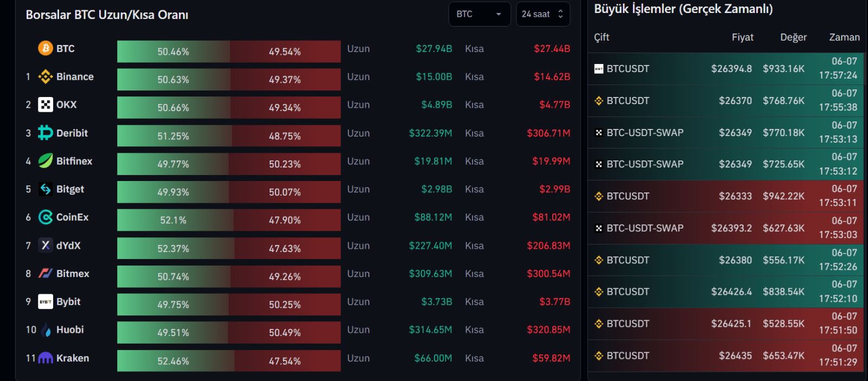
Task: Click BTC long value $27.94B
Action: coord(434,48)
